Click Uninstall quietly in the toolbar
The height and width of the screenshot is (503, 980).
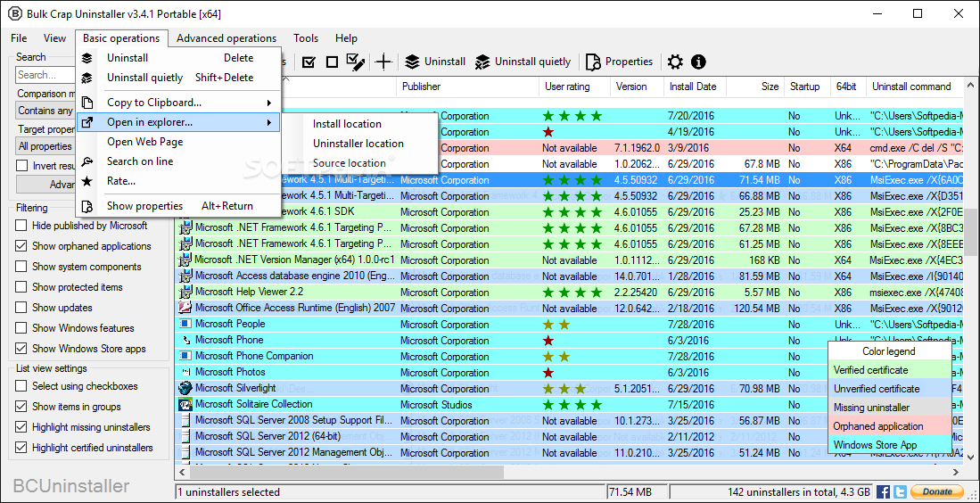pos(523,62)
